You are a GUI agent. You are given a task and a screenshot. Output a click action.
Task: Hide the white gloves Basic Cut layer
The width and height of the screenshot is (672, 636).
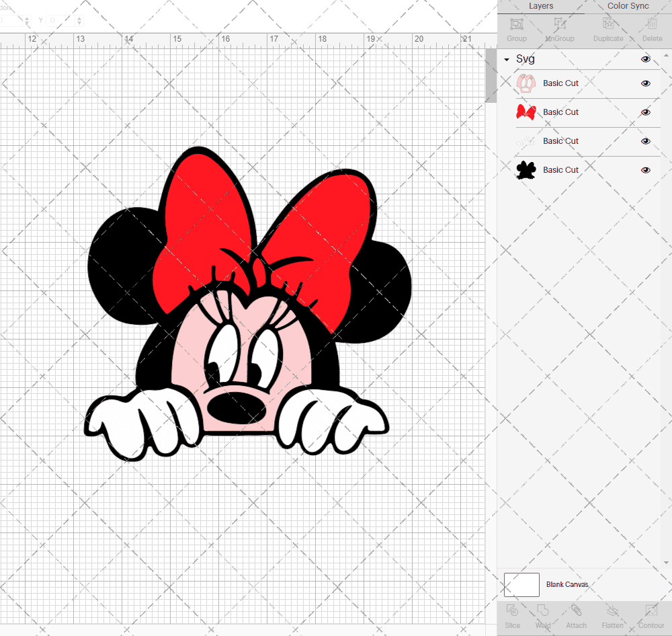click(645, 141)
